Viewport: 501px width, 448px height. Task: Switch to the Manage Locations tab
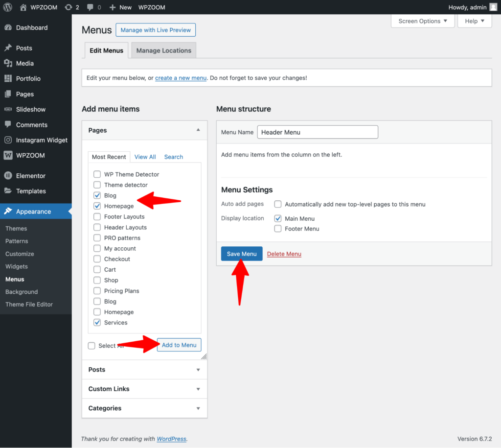[x=163, y=50]
